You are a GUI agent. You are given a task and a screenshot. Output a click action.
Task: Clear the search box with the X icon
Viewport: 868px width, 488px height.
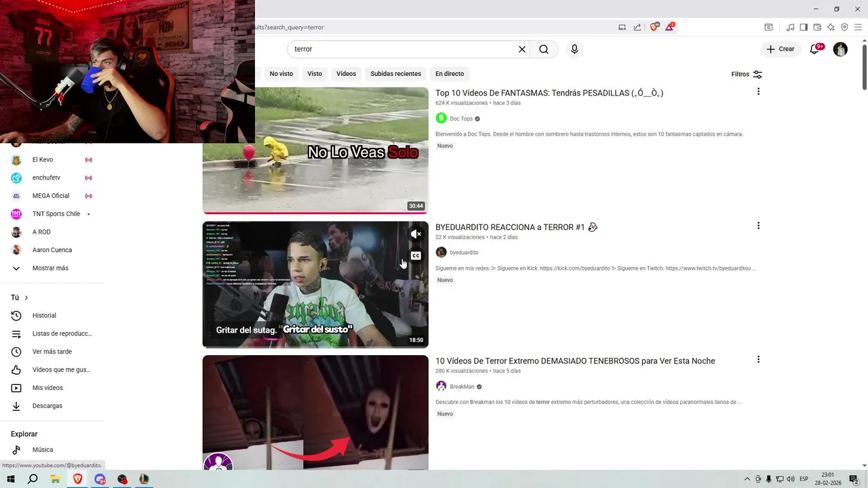(x=522, y=49)
